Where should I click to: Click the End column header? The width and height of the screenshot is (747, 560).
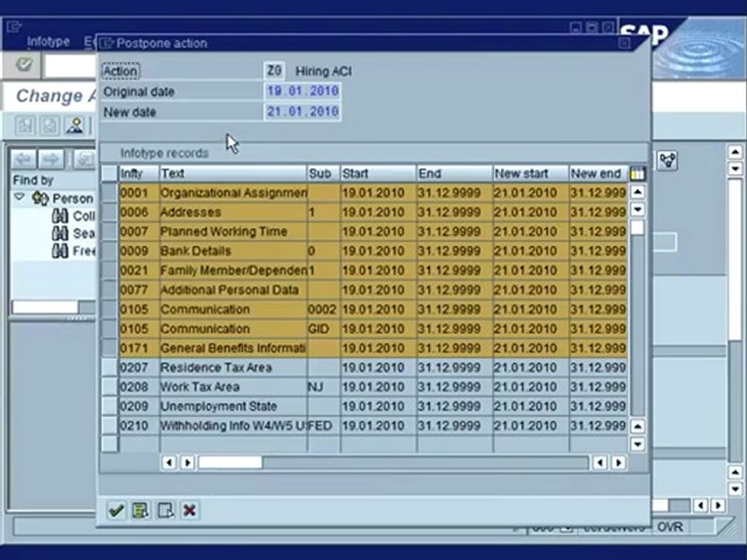pos(454,173)
